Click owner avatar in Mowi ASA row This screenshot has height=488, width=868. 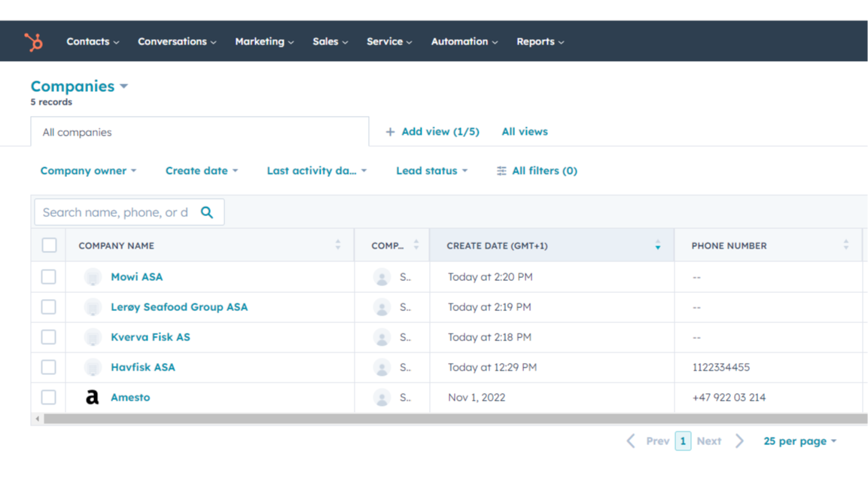pyautogui.click(x=382, y=277)
